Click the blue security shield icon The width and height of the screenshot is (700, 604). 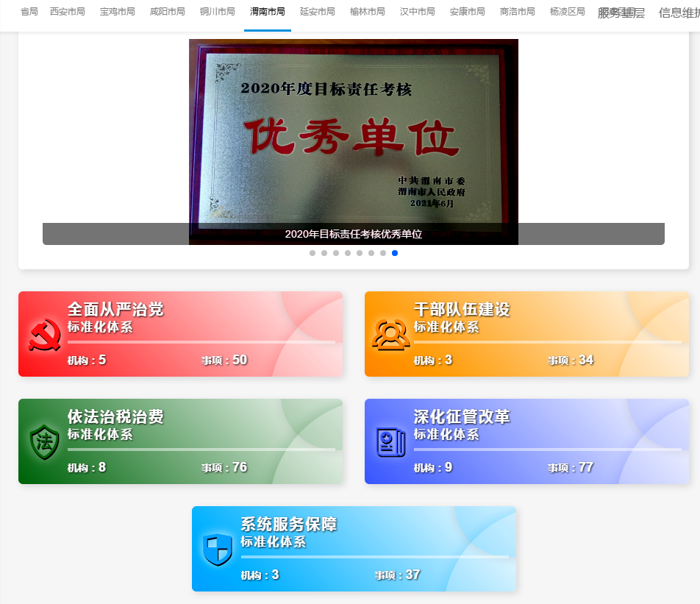click(218, 550)
